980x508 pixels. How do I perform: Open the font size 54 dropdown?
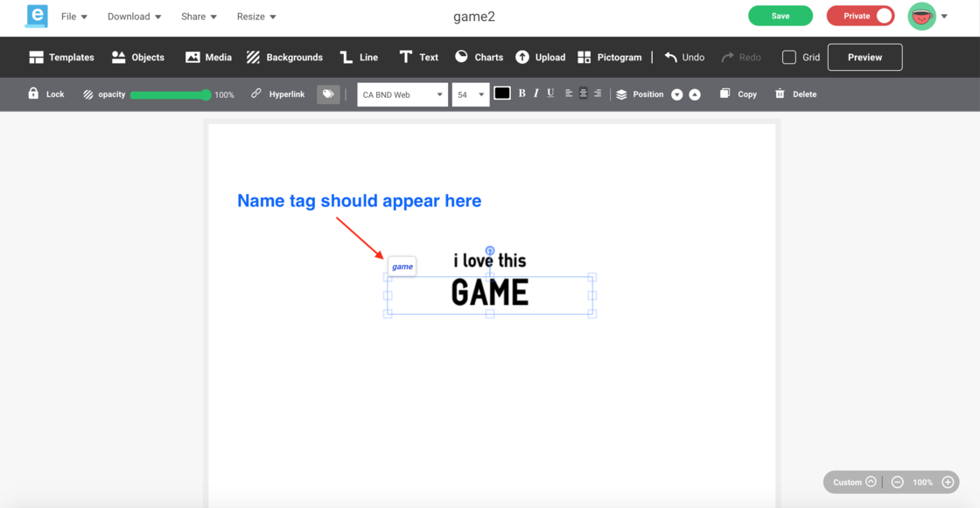click(x=471, y=94)
